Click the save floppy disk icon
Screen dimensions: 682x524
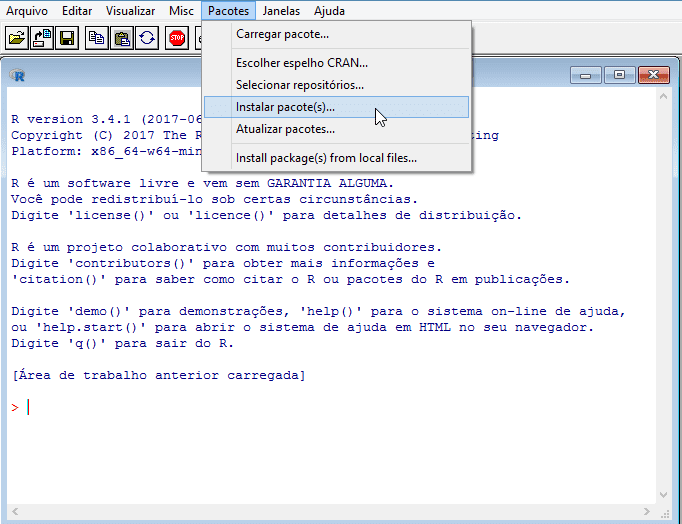click(67, 39)
